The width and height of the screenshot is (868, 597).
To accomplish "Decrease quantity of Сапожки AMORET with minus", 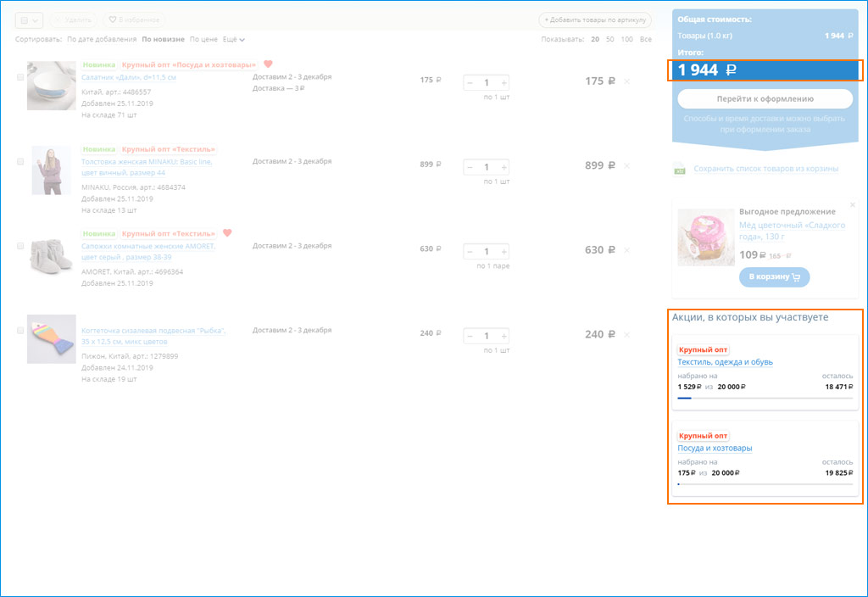I will [x=470, y=252].
